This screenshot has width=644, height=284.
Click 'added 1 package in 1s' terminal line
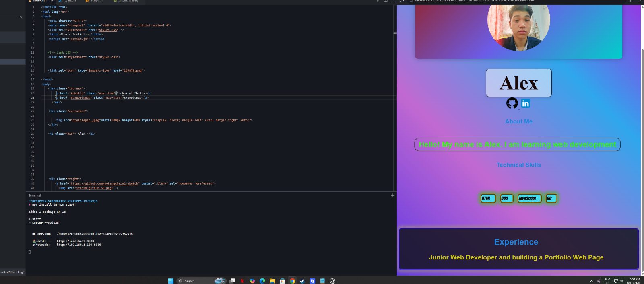tap(47, 212)
